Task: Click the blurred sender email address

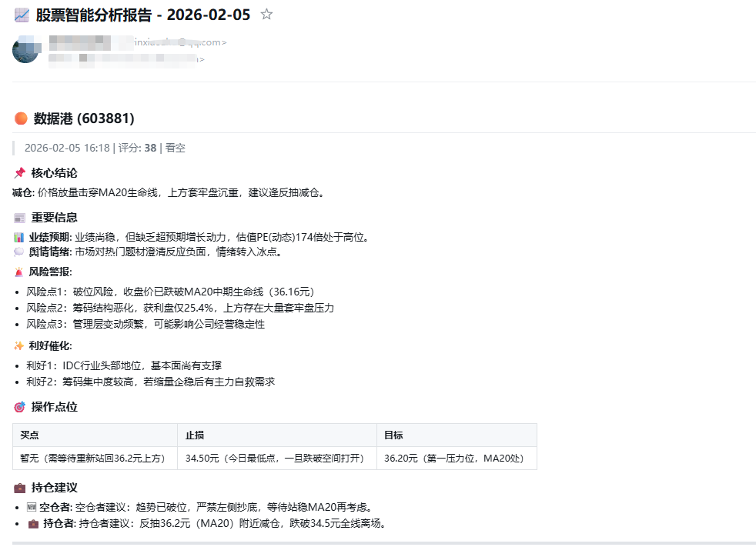Action: 137,42
